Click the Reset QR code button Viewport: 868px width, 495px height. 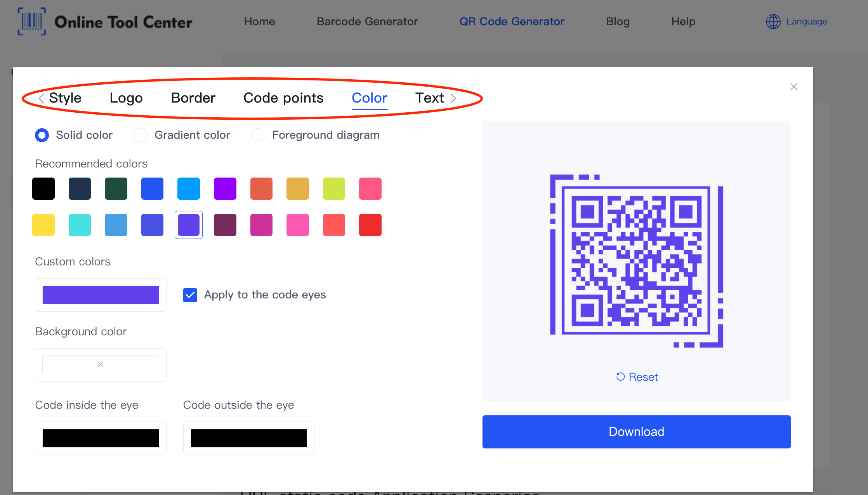point(637,376)
